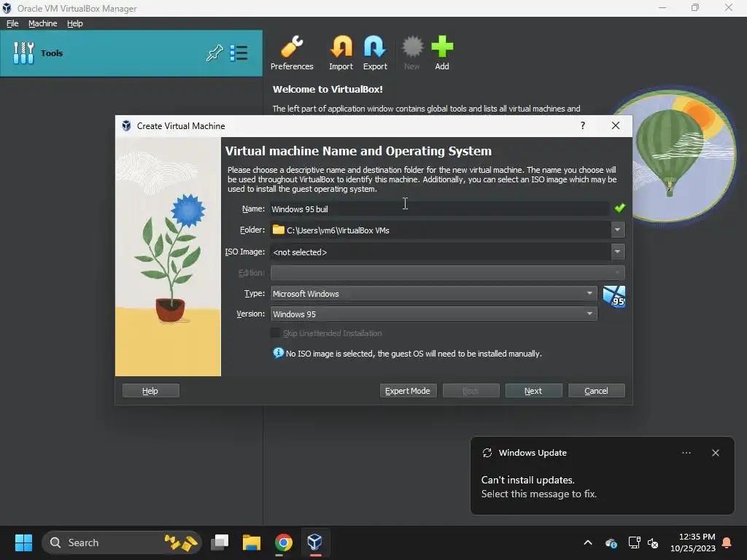Screen dimensions: 747x560
Task: Click the disabled Edition dropdown
Action: click(x=447, y=273)
